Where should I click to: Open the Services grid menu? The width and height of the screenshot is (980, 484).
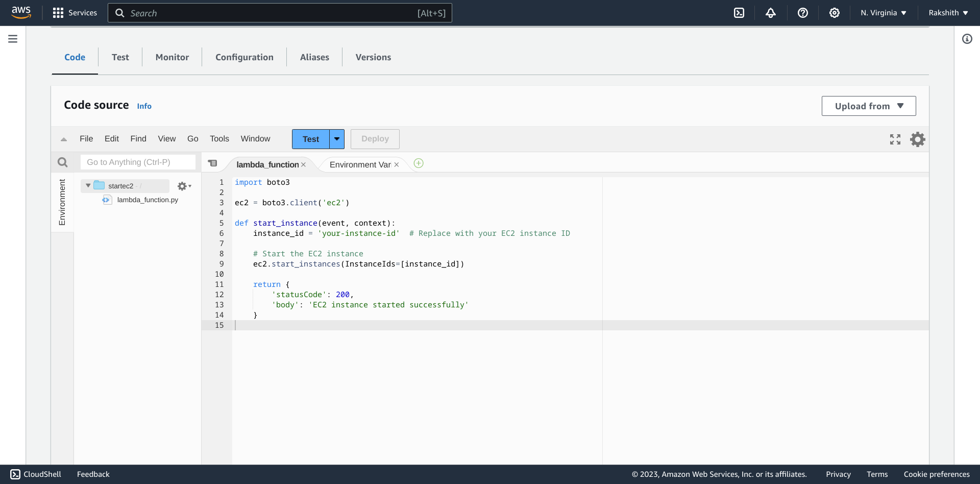pos(75,13)
